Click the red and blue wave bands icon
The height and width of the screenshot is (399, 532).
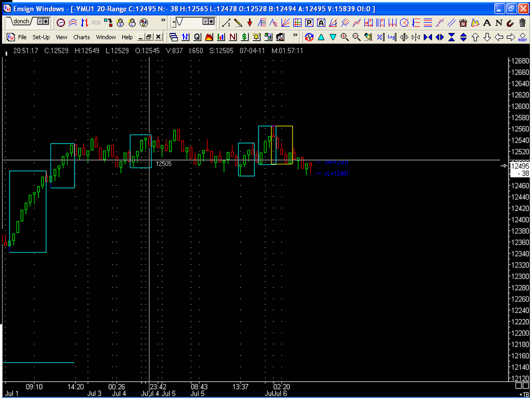(x=72, y=23)
